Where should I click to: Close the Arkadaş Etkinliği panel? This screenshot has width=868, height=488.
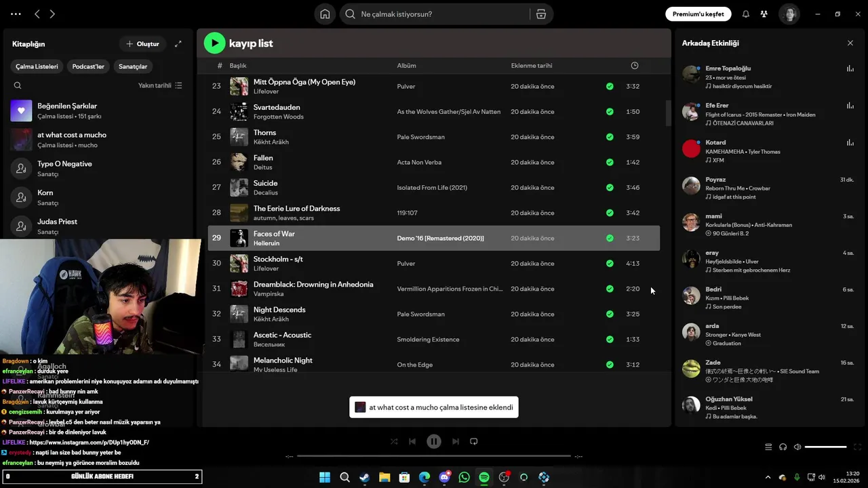coord(850,43)
